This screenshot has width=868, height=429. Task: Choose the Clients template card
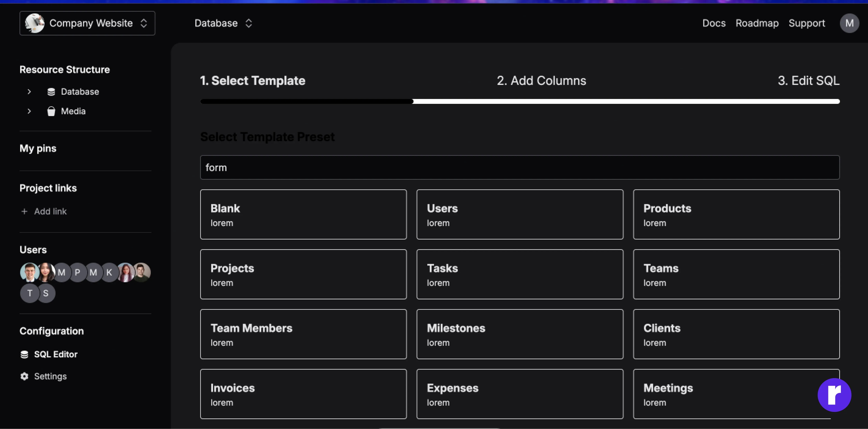[x=736, y=334]
